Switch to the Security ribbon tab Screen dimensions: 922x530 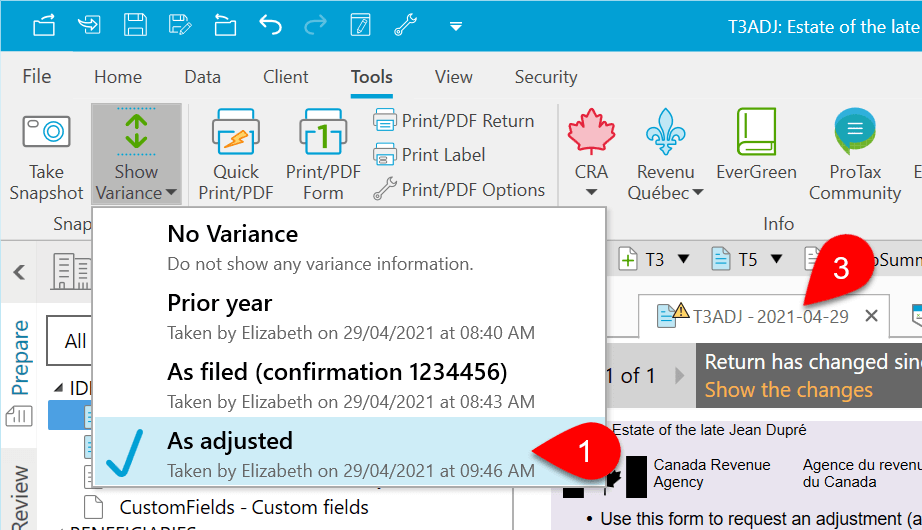click(546, 76)
